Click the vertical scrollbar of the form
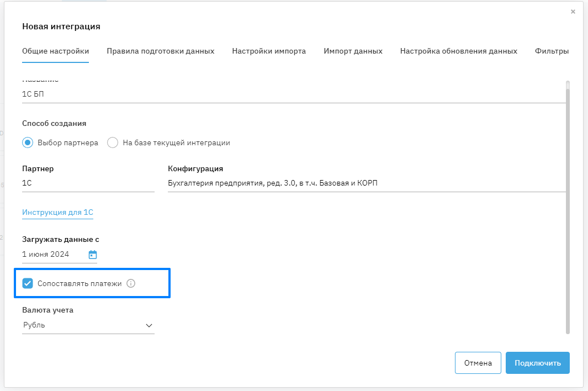Image resolution: width=588 pixels, height=391 pixels. point(568,207)
